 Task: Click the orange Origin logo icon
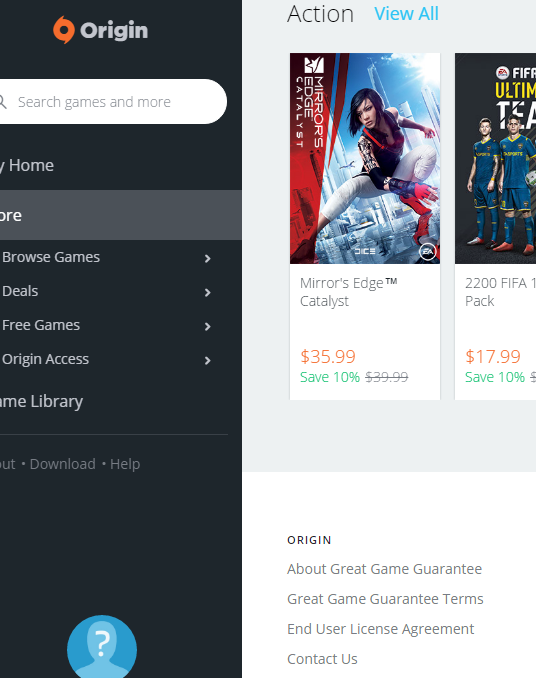(64, 30)
